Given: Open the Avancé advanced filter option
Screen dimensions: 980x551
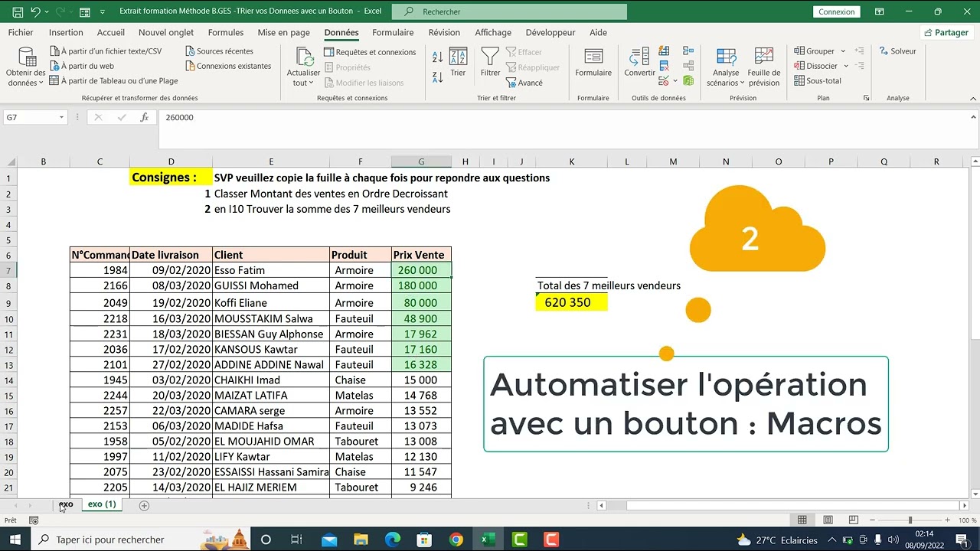Looking at the screenshot, I should coord(524,83).
